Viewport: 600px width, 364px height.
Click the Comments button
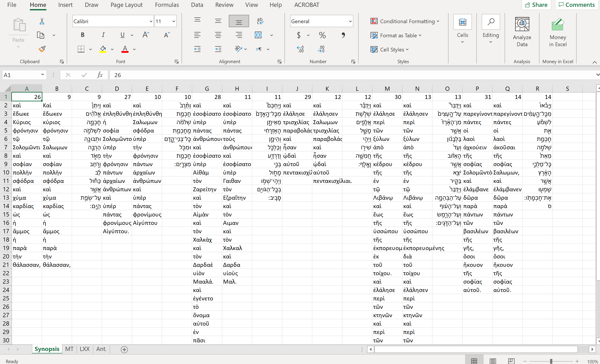(x=577, y=5)
